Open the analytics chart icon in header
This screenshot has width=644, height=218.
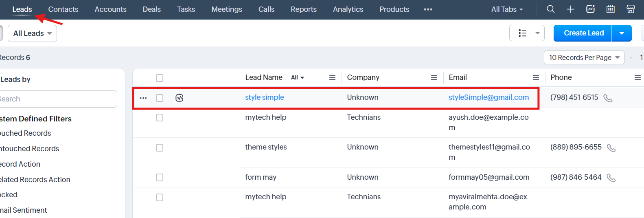(590, 9)
